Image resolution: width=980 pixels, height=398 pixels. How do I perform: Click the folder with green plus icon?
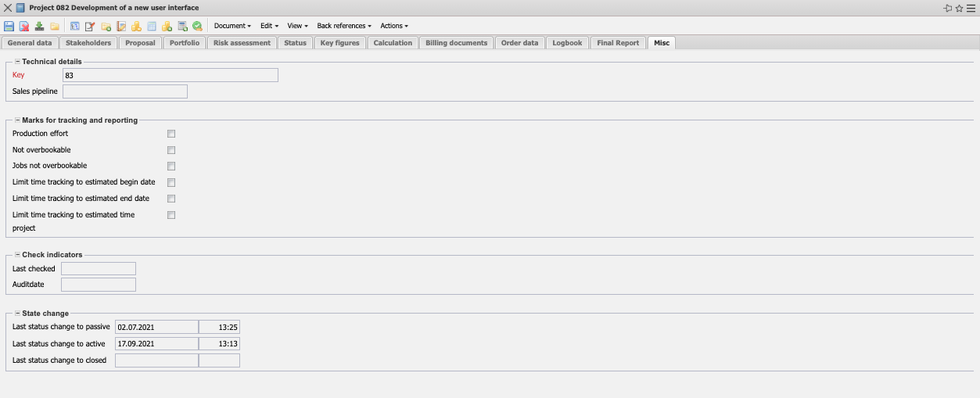pyautogui.click(x=106, y=26)
